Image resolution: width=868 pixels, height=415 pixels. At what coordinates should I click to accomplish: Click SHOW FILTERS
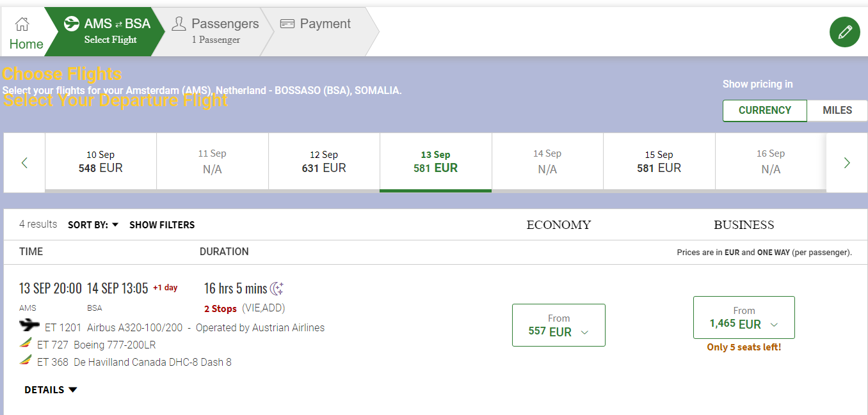click(162, 224)
